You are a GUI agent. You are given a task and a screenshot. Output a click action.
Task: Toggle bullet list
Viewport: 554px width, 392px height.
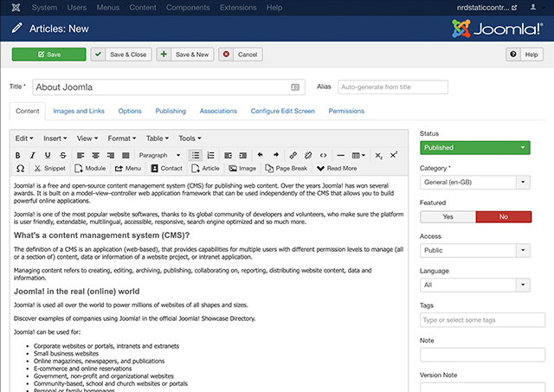coord(196,156)
